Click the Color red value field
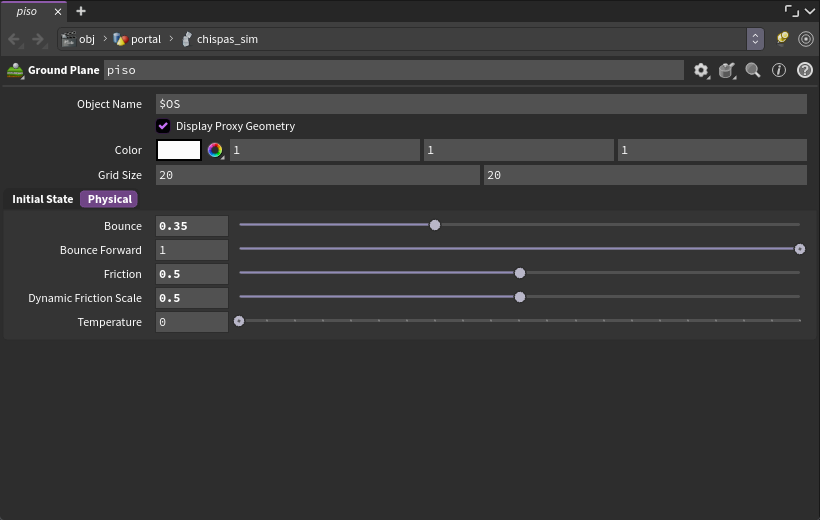The image size is (820, 520). [x=325, y=150]
